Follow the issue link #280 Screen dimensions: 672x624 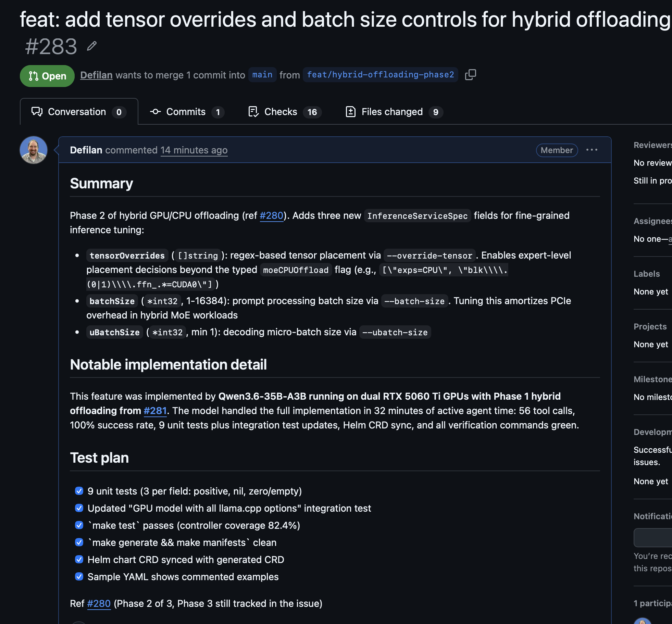(x=272, y=215)
